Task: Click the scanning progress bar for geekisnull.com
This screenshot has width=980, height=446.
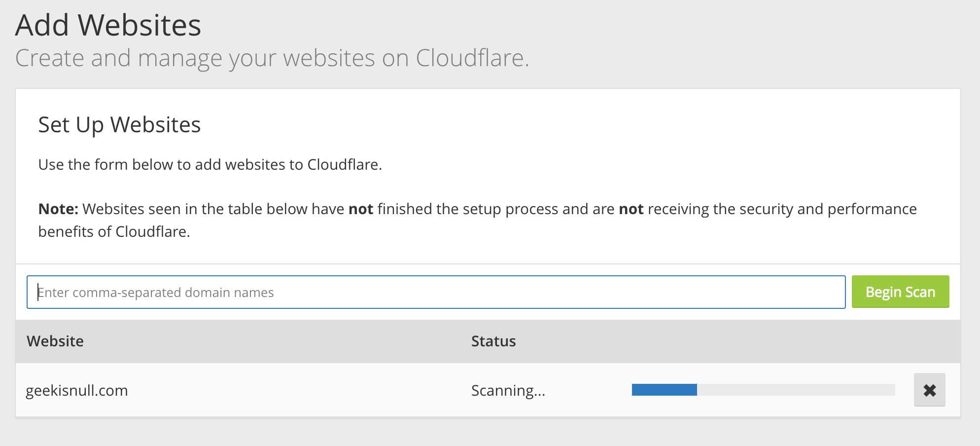Action: [763, 390]
